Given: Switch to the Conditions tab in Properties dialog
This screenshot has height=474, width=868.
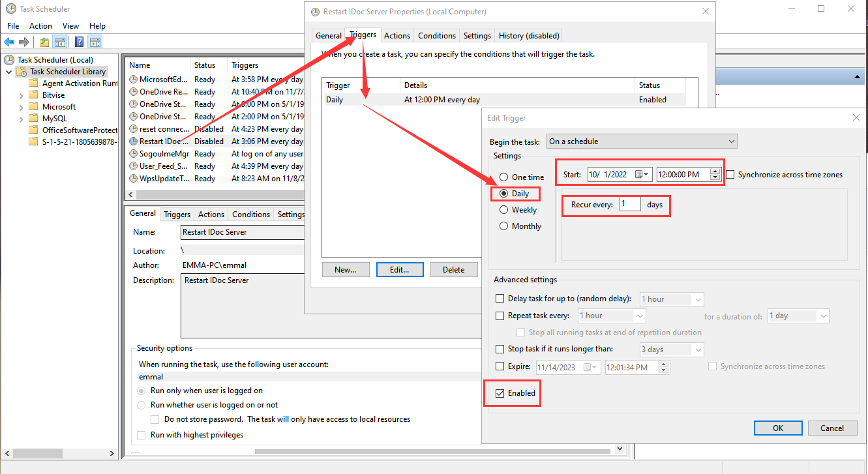Looking at the screenshot, I should coord(436,36).
